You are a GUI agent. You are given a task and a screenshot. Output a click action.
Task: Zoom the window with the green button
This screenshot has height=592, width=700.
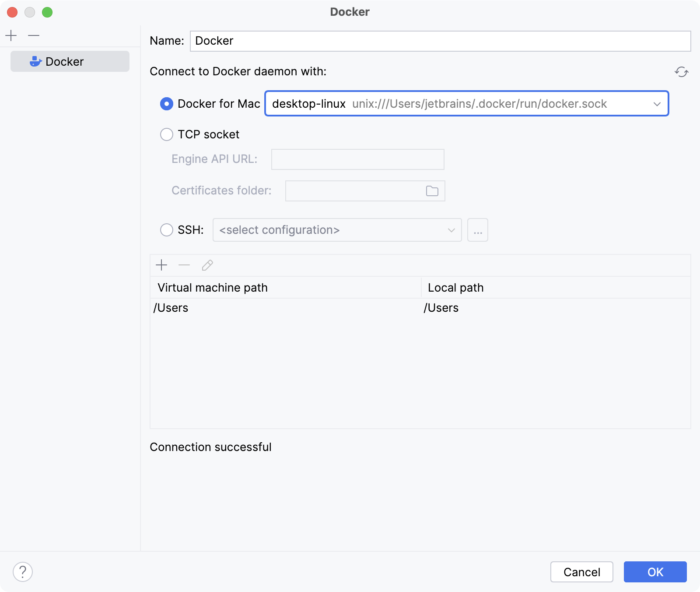tap(47, 12)
